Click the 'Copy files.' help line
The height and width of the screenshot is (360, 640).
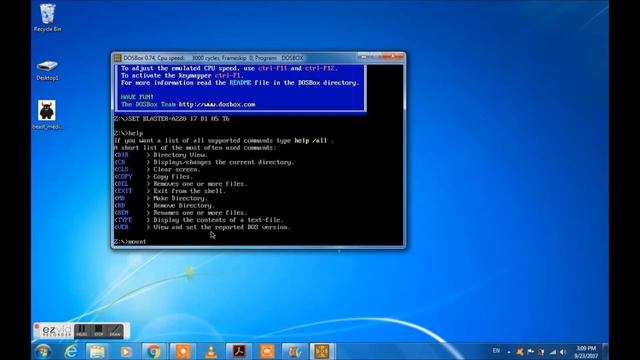[173, 177]
